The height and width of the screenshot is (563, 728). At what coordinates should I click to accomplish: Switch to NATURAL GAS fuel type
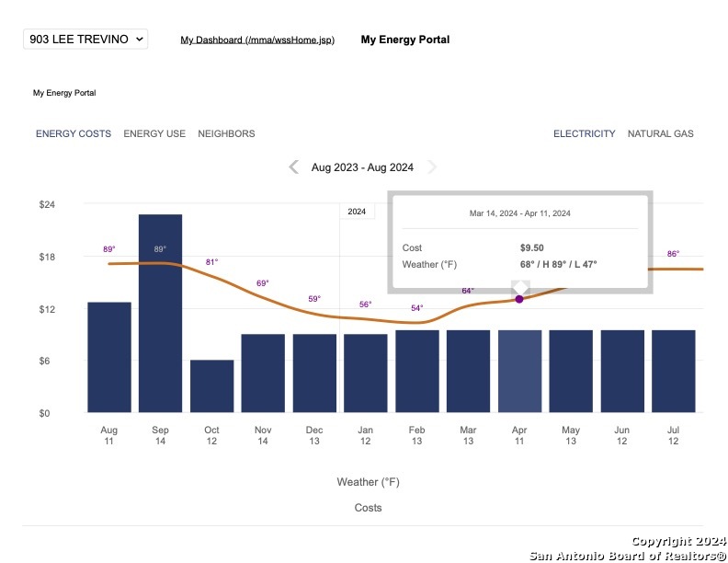click(660, 133)
